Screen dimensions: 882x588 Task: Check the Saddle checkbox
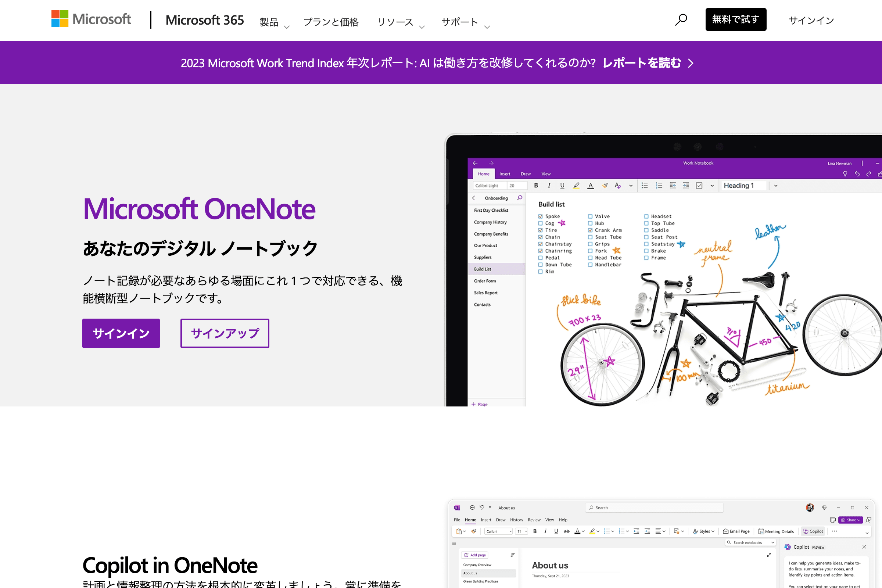pos(646,230)
